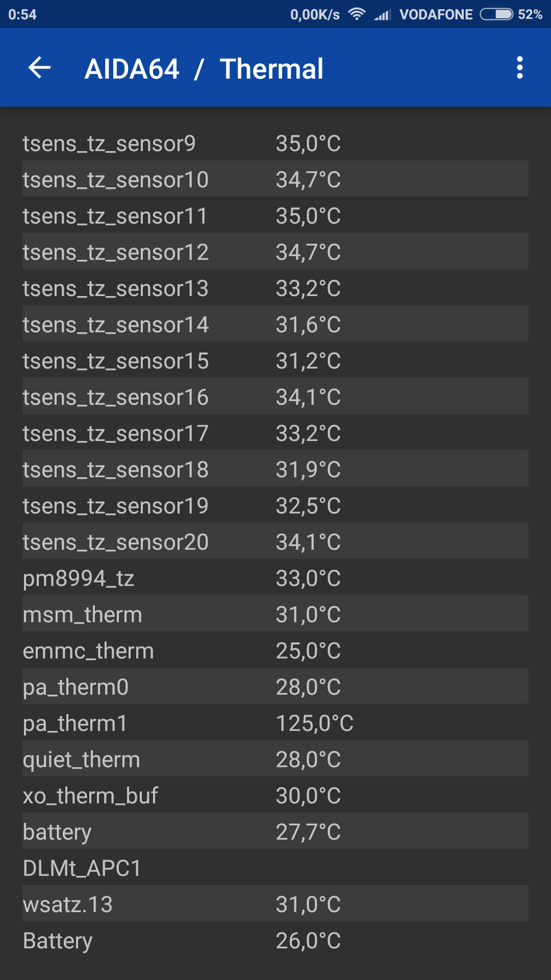Tap the wsatz.13 temperature row
This screenshot has height=980, width=551.
(275, 904)
